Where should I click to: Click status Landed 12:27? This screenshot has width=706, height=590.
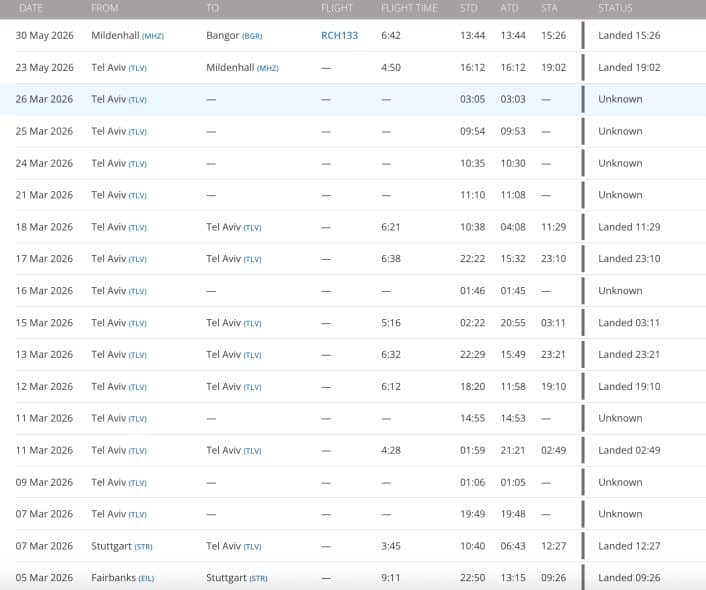click(x=629, y=546)
